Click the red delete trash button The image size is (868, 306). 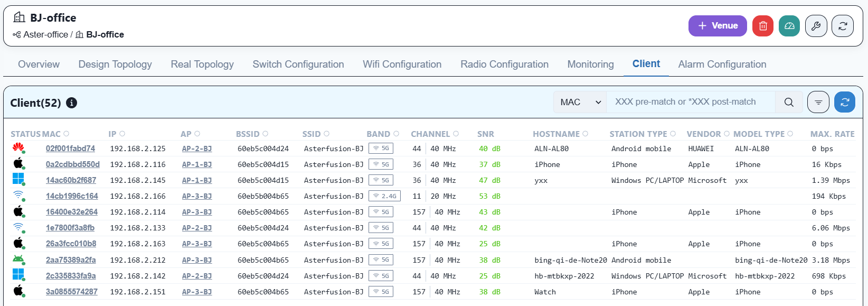tap(763, 26)
